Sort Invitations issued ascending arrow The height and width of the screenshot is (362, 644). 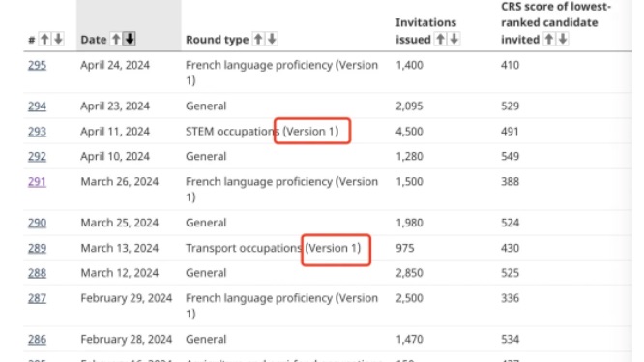coord(440,39)
